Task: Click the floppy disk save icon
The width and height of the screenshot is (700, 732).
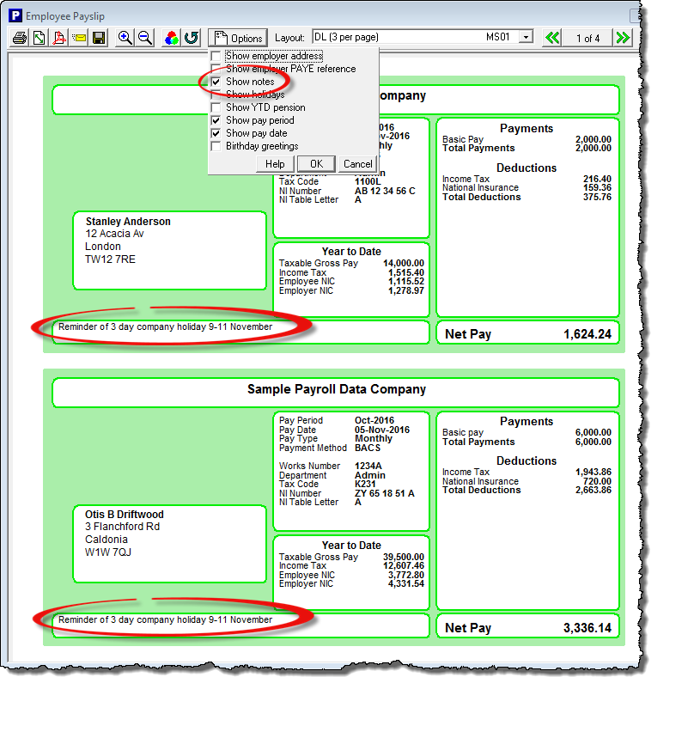Action: (x=99, y=38)
